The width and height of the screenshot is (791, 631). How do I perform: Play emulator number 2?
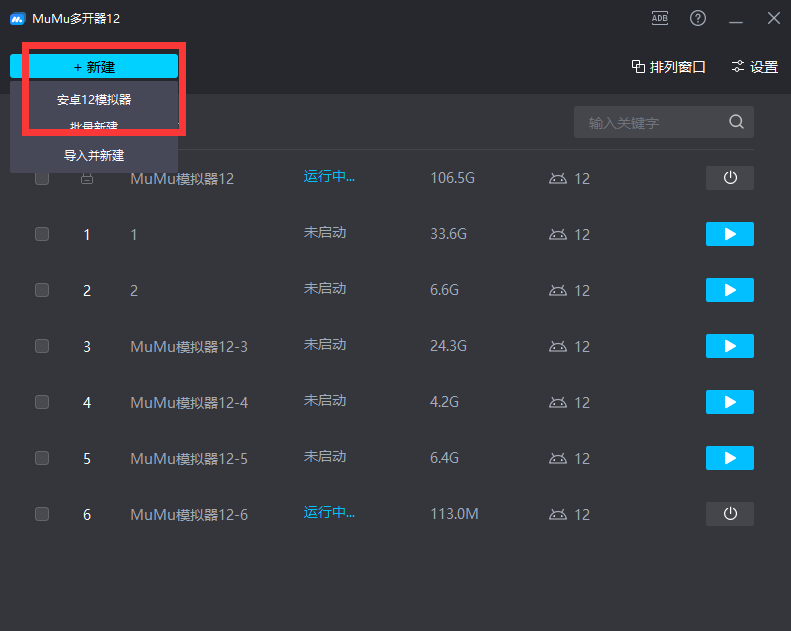click(729, 290)
